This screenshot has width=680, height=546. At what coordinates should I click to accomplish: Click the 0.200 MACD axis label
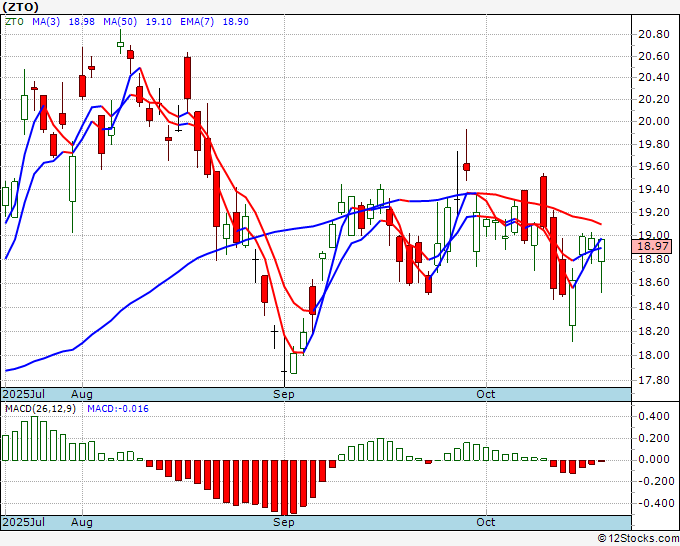pyautogui.click(x=654, y=438)
